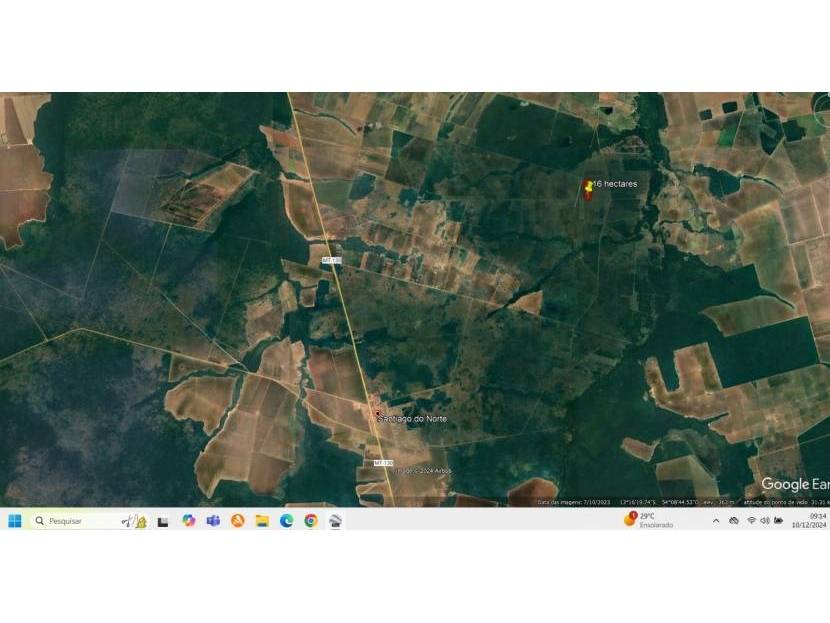Open File Explorer from the taskbar
Viewport: 830px width, 623px height.
coord(262,521)
